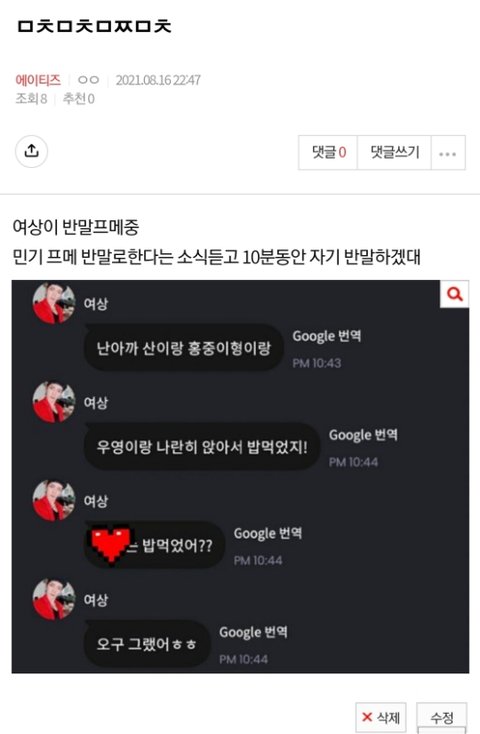Click the red pixel heart sticker
Image resolution: width=480 pixels, height=734 pixels.
pyautogui.click(x=111, y=543)
